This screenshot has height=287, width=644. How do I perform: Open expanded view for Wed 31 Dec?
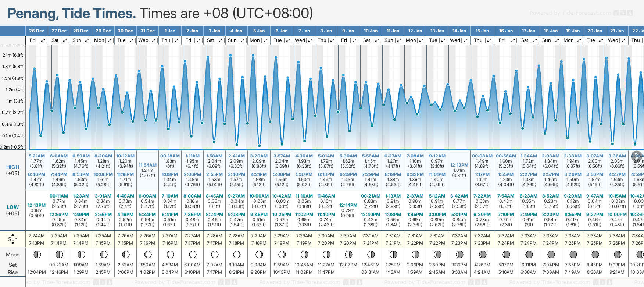(154, 40)
